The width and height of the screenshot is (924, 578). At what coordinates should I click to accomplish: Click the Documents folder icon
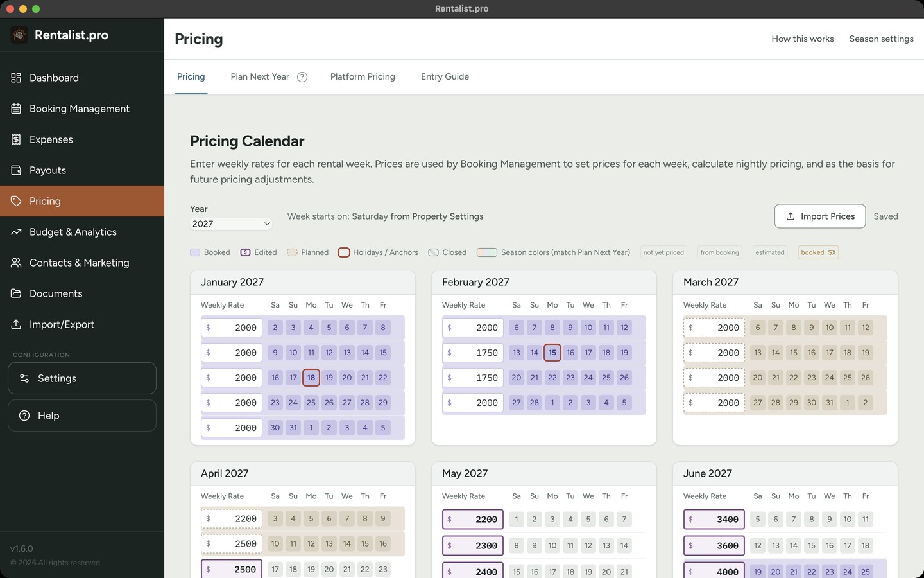pos(16,293)
